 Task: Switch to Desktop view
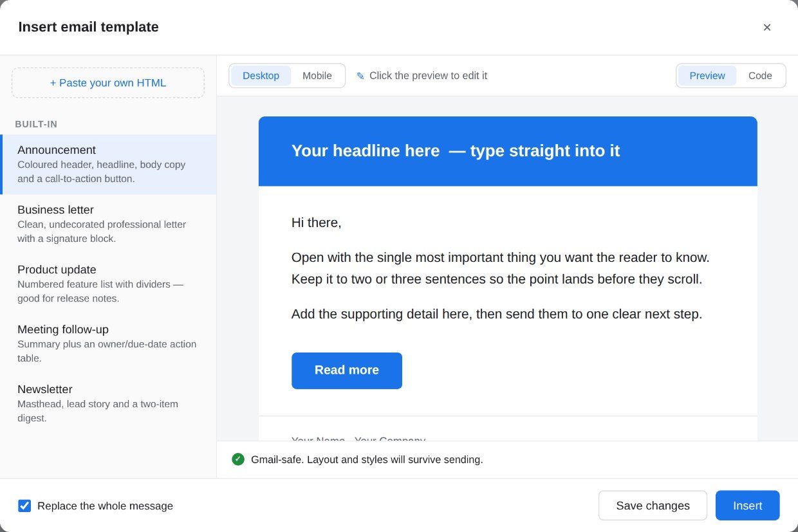click(261, 75)
